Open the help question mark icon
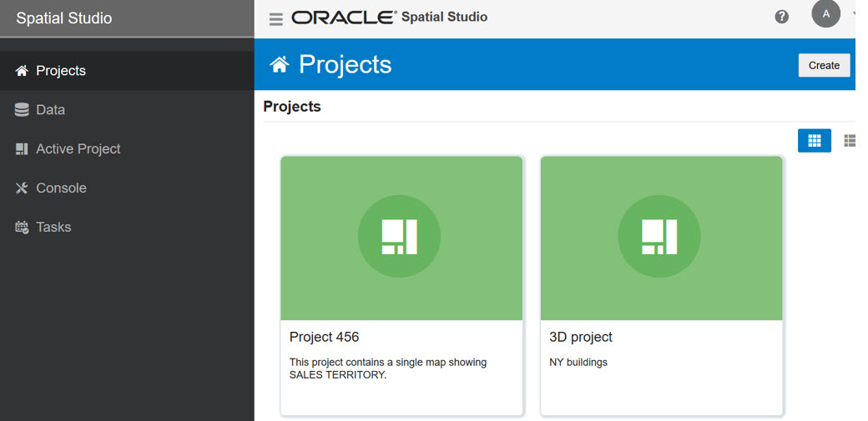The image size is (868, 421). pyautogui.click(x=782, y=18)
